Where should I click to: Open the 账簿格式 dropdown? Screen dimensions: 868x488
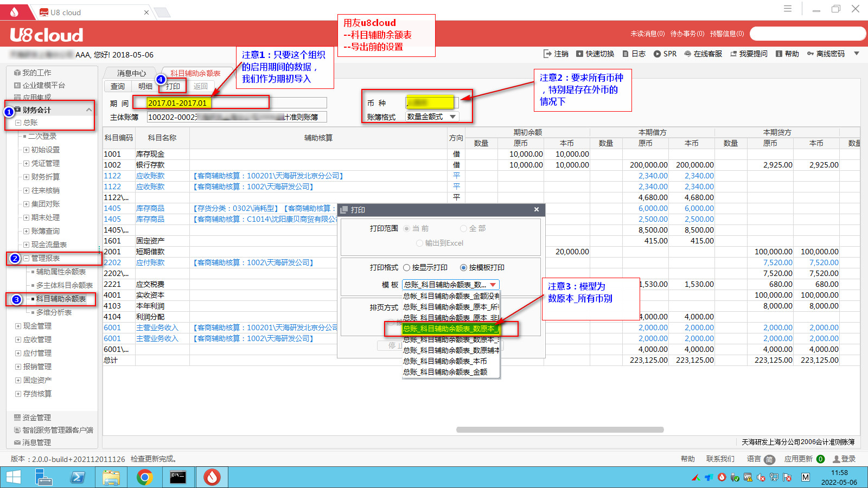click(x=452, y=117)
